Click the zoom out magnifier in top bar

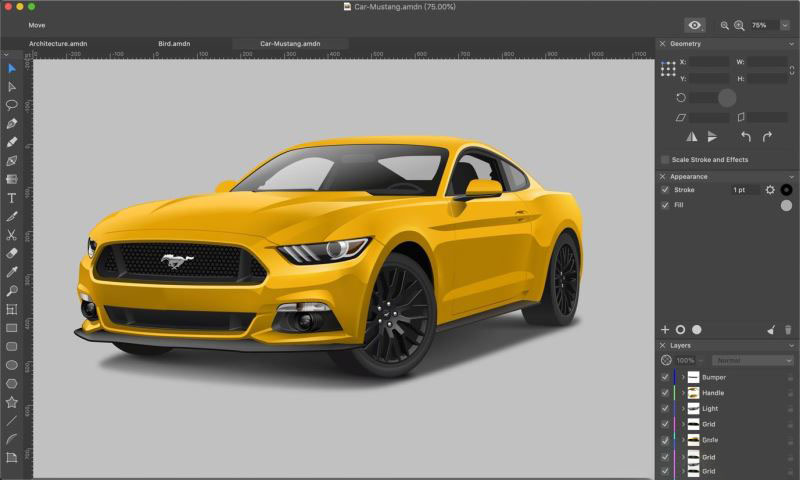tap(724, 25)
